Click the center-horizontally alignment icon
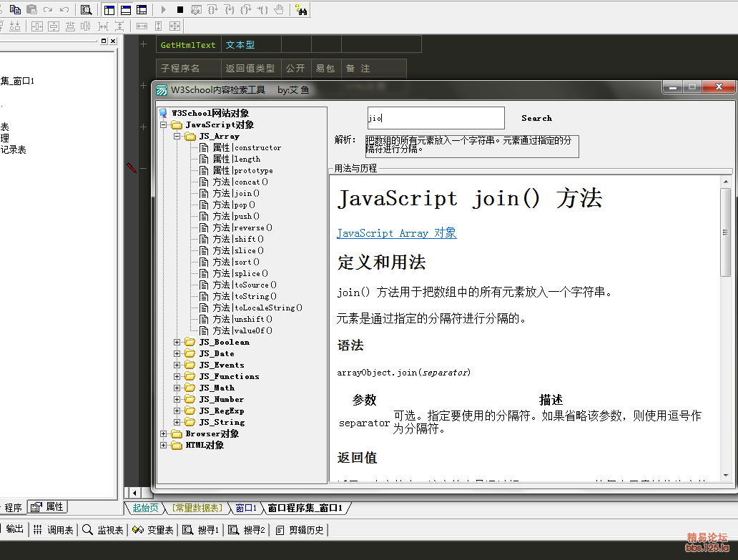 [36, 26]
